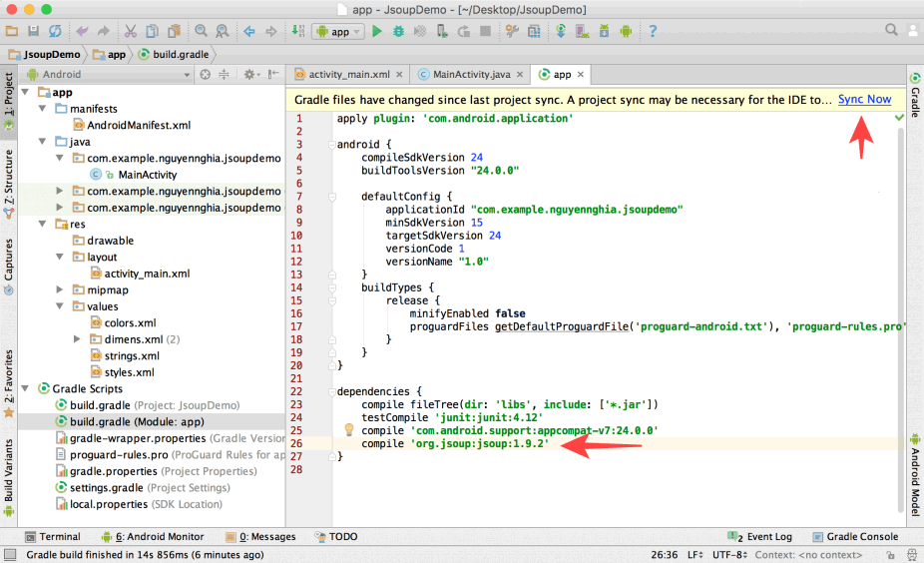Open the Gradle Console
Image resolution: width=924 pixels, height=563 pixels.
pyautogui.click(x=855, y=536)
